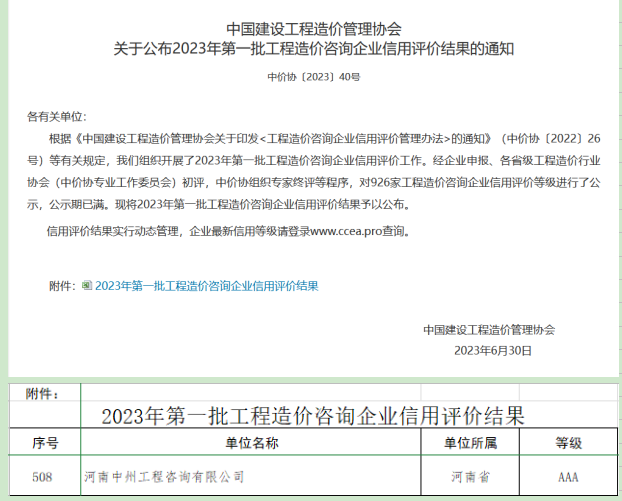Viewport: 622px width, 501px height.
Task: Click the salutation 各有关单位:
Action: click(56, 117)
